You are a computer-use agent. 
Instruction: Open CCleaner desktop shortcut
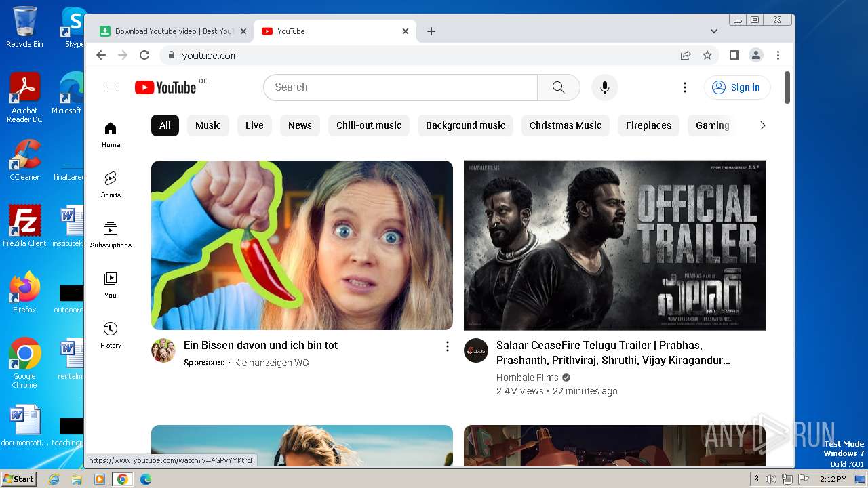tap(24, 159)
